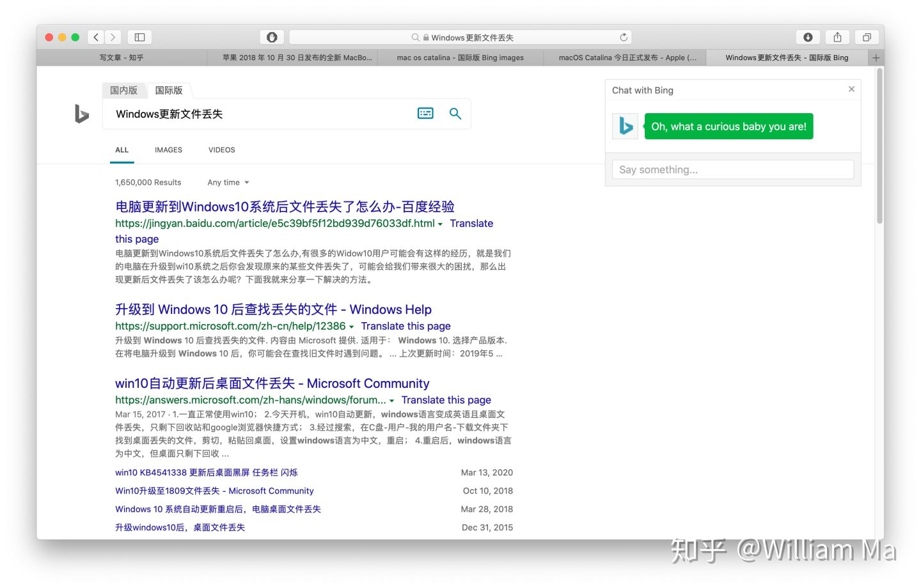Click the Bing logo

[81, 114]
